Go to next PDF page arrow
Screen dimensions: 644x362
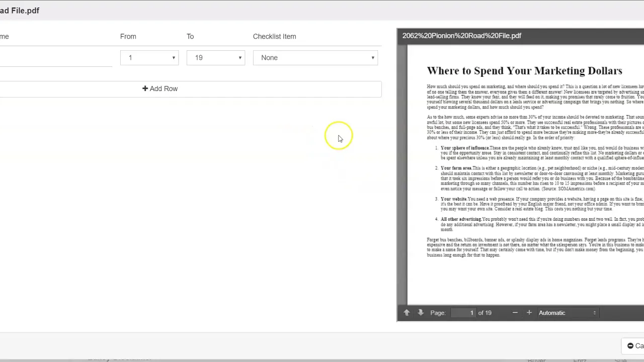click(x=421, y=313)
